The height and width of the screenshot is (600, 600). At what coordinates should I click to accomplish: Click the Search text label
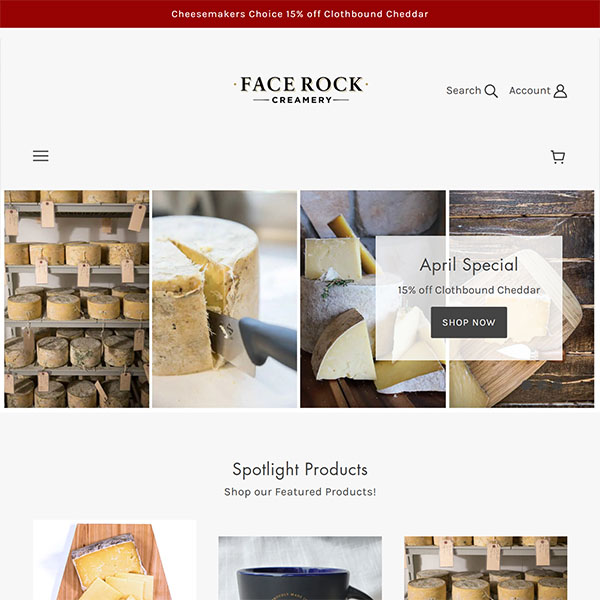click(463, 91)
